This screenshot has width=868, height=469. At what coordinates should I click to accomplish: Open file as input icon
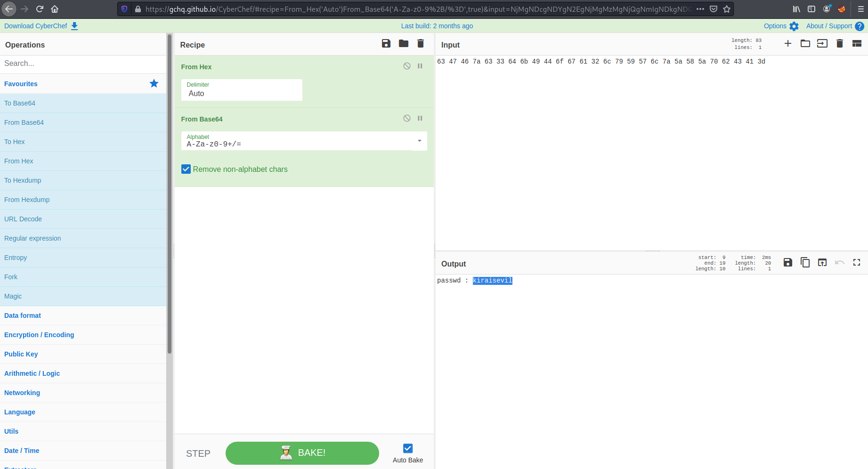point(822,44)
